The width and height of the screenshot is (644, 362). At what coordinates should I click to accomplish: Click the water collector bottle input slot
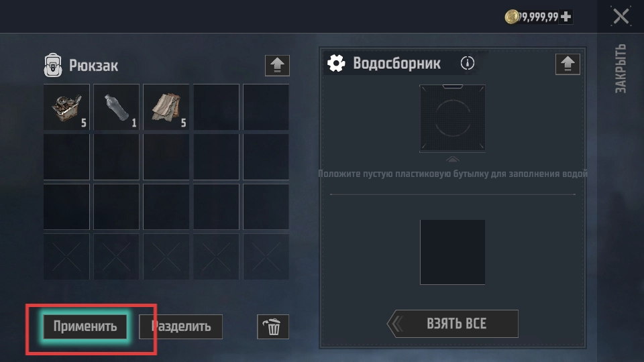[452, 118]
